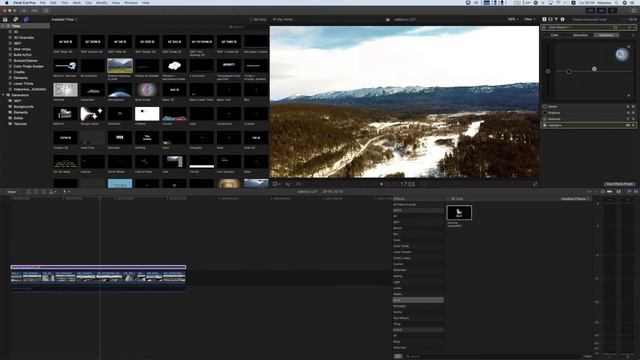Open the Apple menu
This screenshot has height=360, width=640.
point(6,2)
